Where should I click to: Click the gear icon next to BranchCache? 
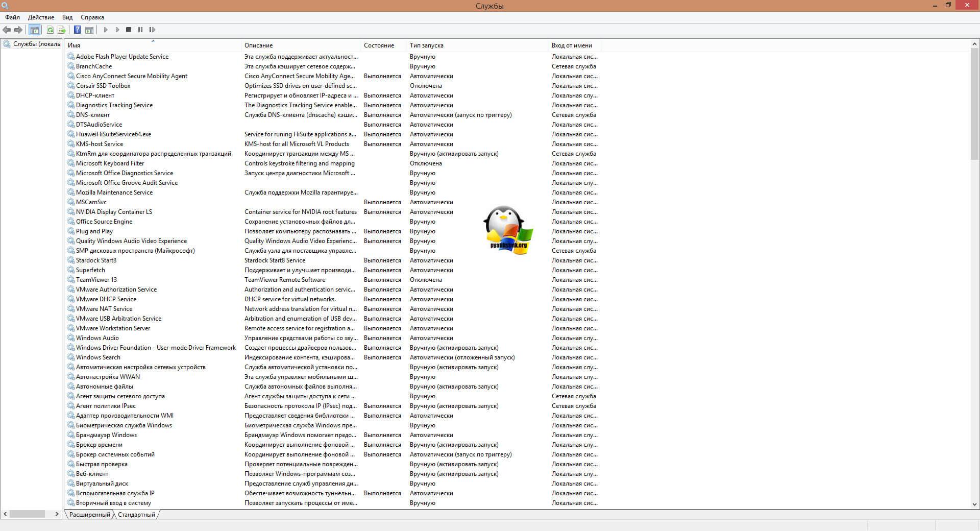click(71, 66)
